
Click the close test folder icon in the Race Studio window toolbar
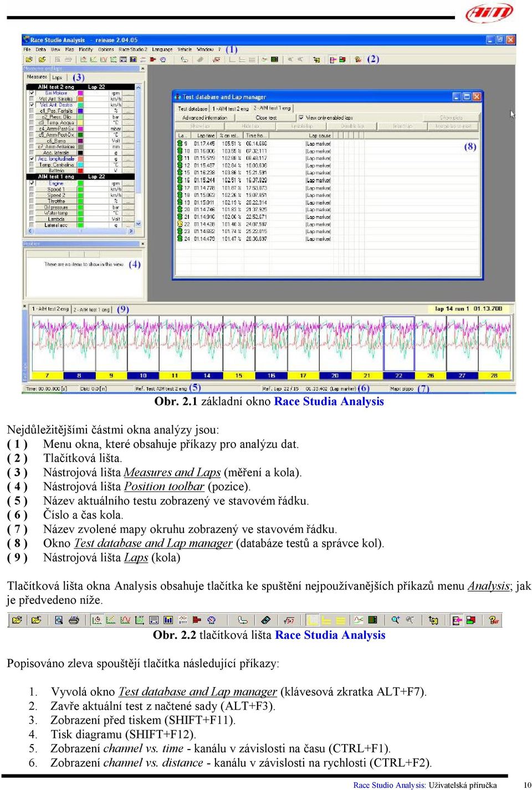coord(42,59)
